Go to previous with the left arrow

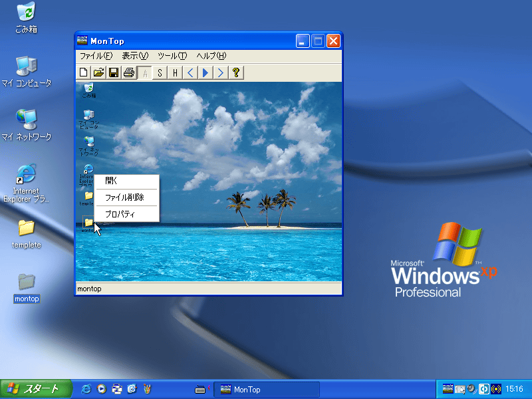click(x=190, y=72)
